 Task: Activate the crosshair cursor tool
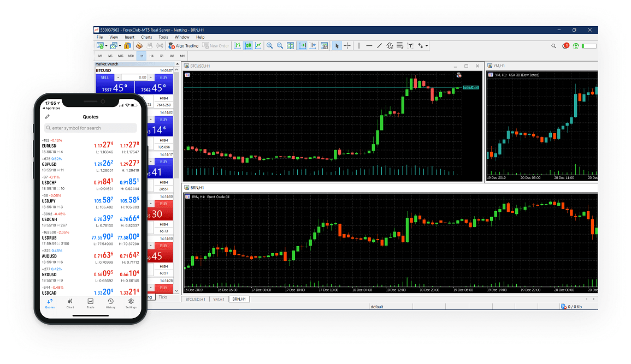[x=347, y=45]
